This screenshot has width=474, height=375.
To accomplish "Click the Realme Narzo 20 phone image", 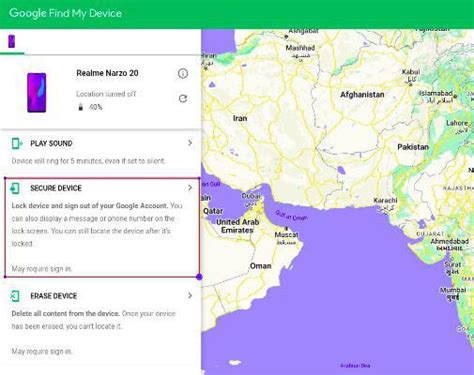I will coord(37,92).
